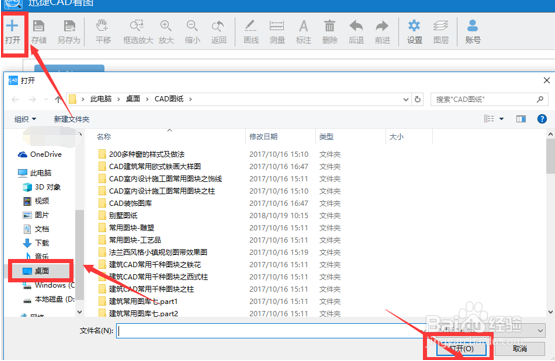
Task: Sort by 大小 column header
Action: click(396, 137)
